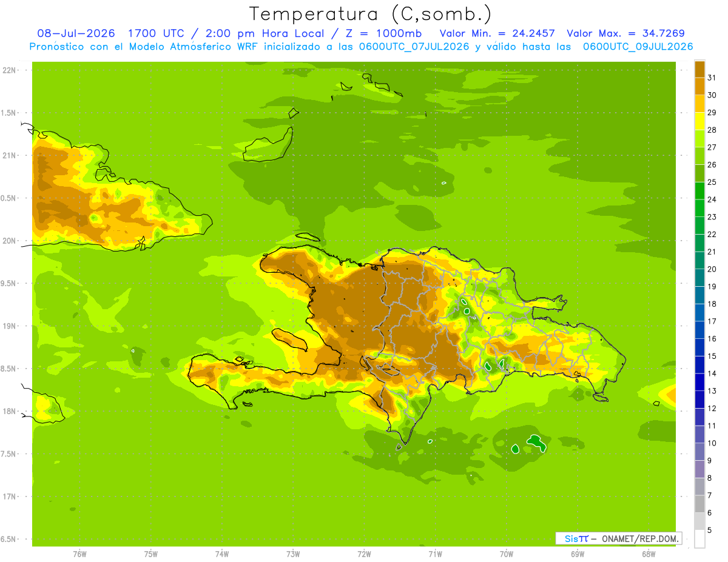Pick the lime swatch between 27 and 28
The height and width of the screenshot is (562, 728).
point(699,138)
